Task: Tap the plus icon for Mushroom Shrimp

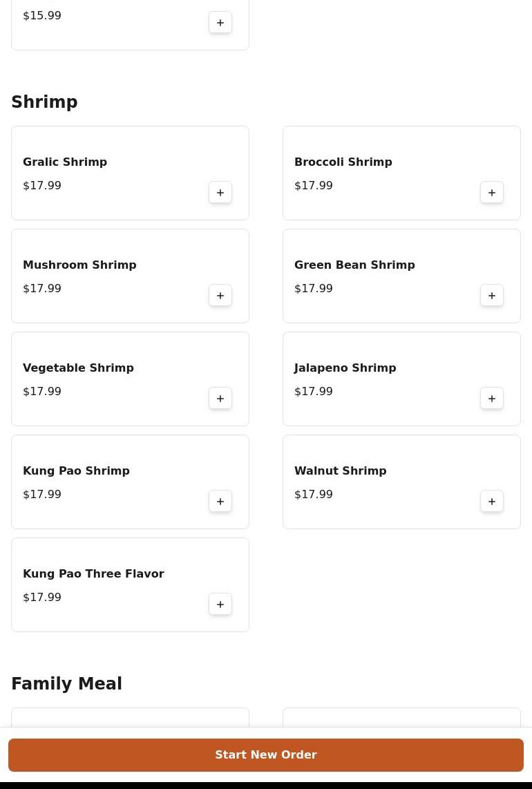Action: (220, 296)
